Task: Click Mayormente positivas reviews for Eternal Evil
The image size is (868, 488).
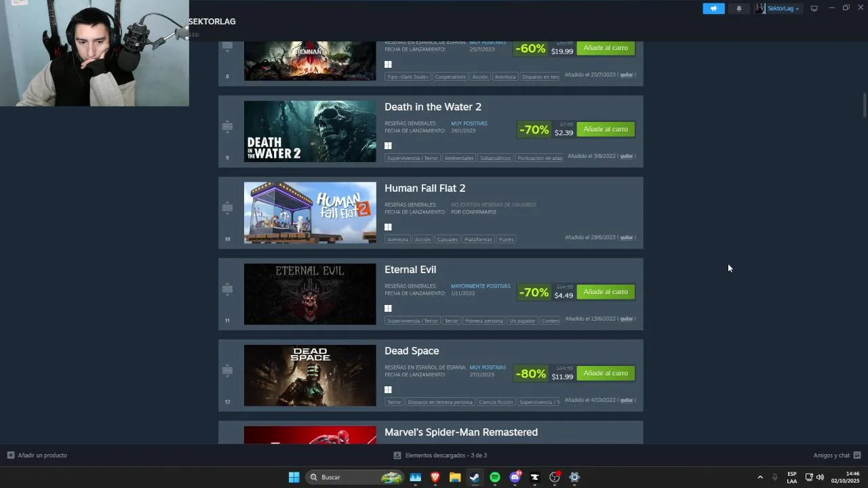Action: click(481, 286)
